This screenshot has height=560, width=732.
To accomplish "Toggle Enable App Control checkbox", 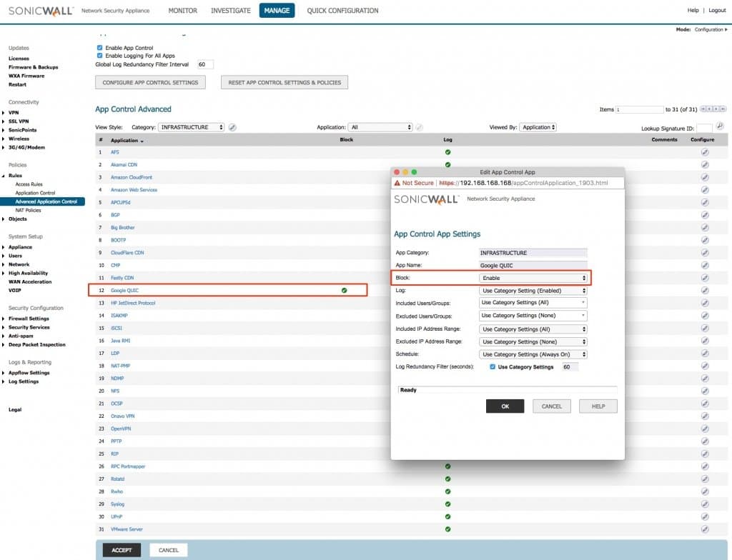I will pos(99,48).
